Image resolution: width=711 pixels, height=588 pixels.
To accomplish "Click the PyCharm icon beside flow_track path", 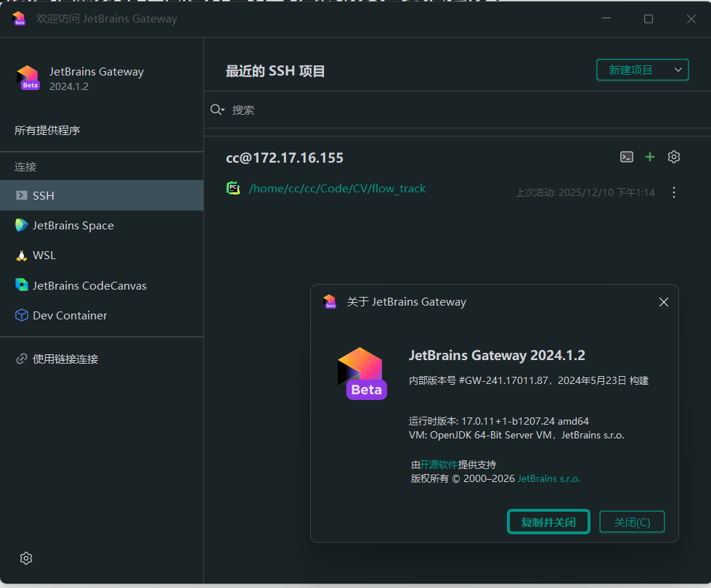I will point(233,188).
